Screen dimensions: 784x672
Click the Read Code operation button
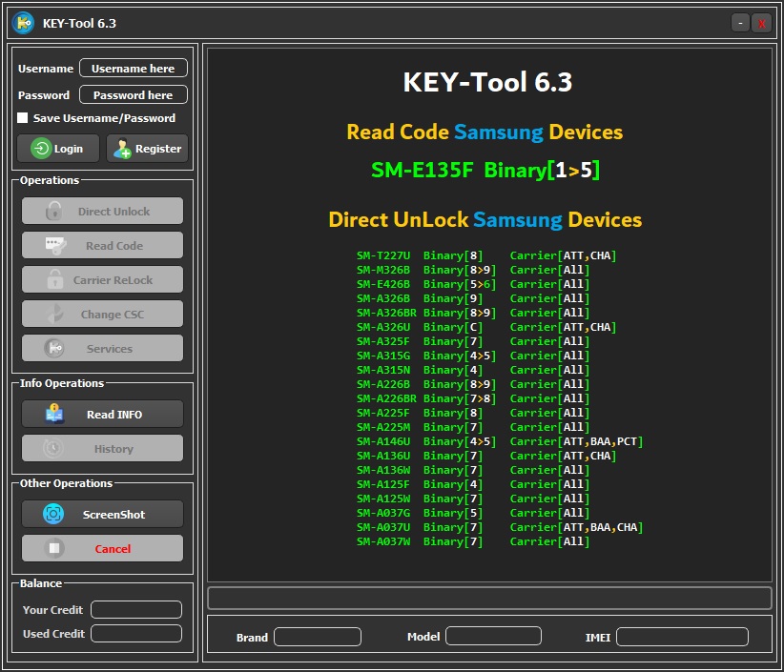pyautogui.click(x=102, y=245)
